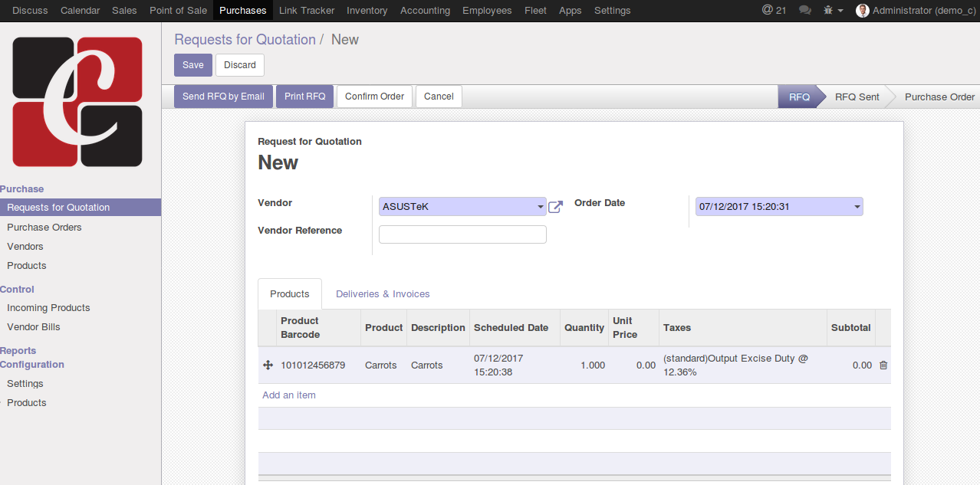Click the drag handle on Carrots line
The width and height of the screenshot is (980, 485).
pos(268,365)
